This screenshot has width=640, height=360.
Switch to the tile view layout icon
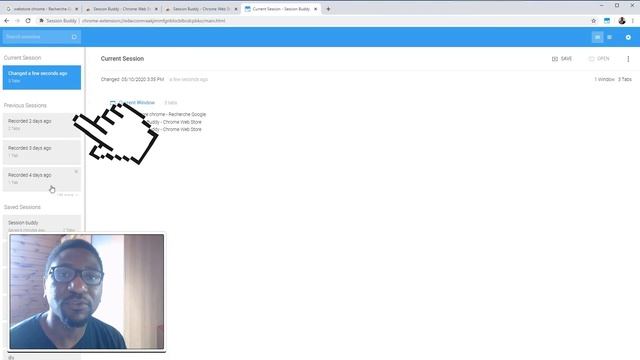[x=597, y=37]
